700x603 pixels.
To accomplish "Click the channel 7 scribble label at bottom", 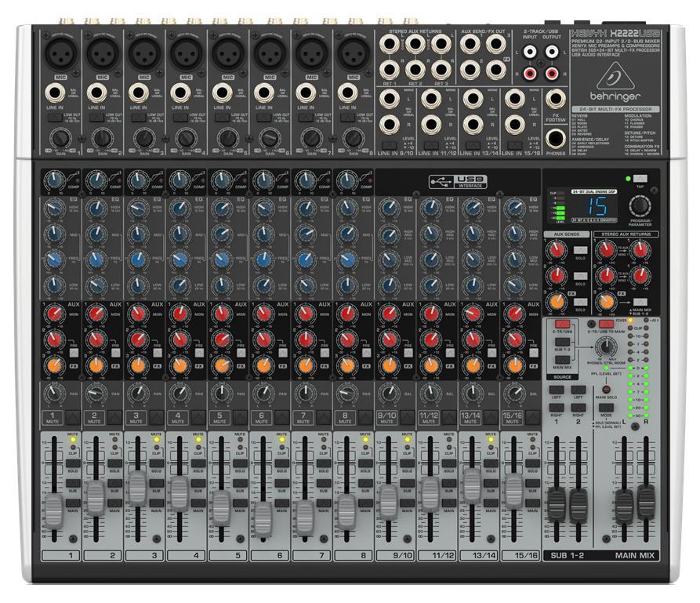I will (x=312, y=555).
